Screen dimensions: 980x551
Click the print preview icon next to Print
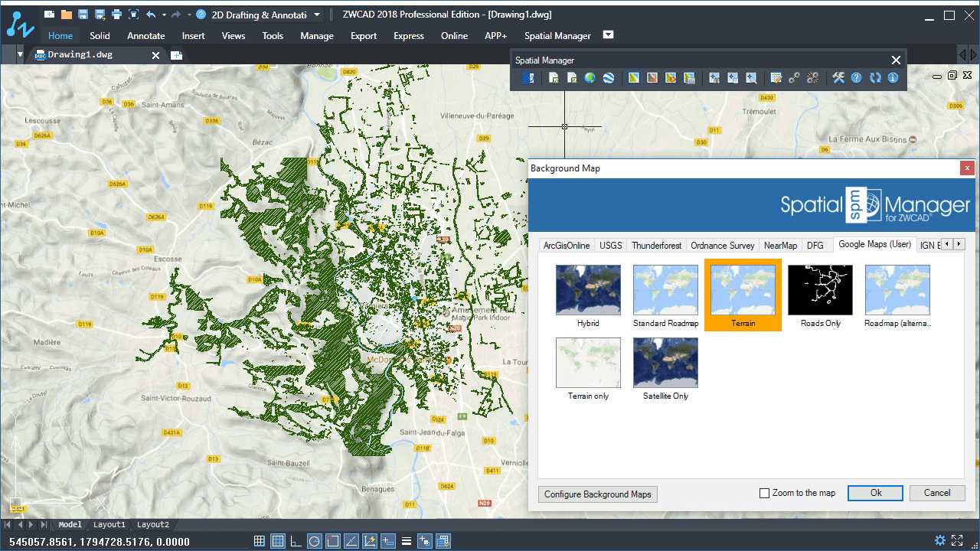coord(134,14)
